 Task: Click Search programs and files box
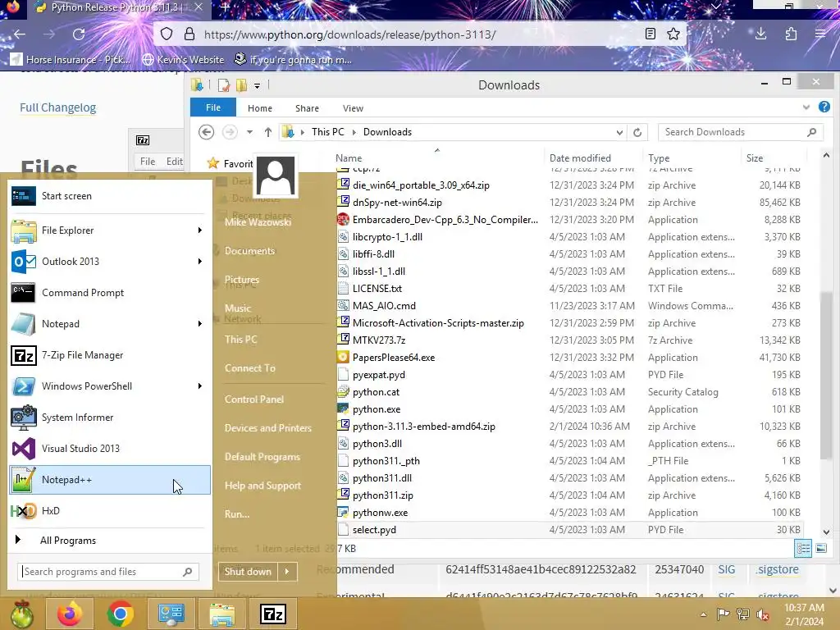point(108,572)
